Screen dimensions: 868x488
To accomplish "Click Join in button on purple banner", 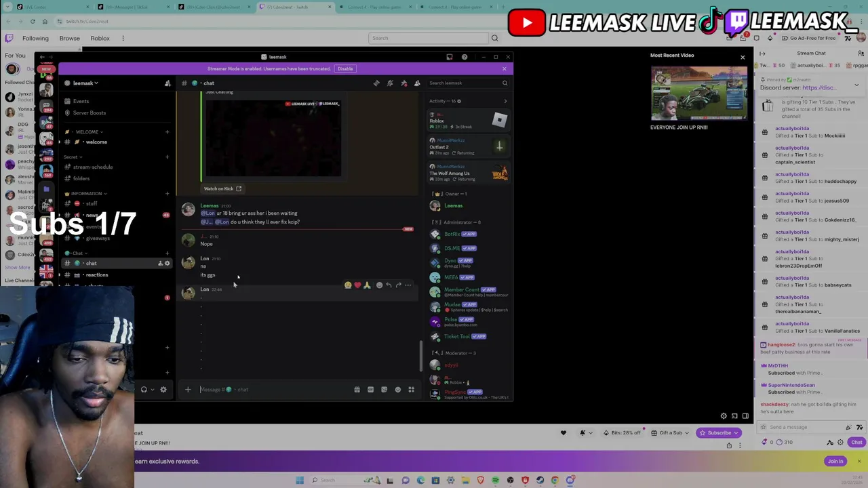I will click(x=835, y=462).
